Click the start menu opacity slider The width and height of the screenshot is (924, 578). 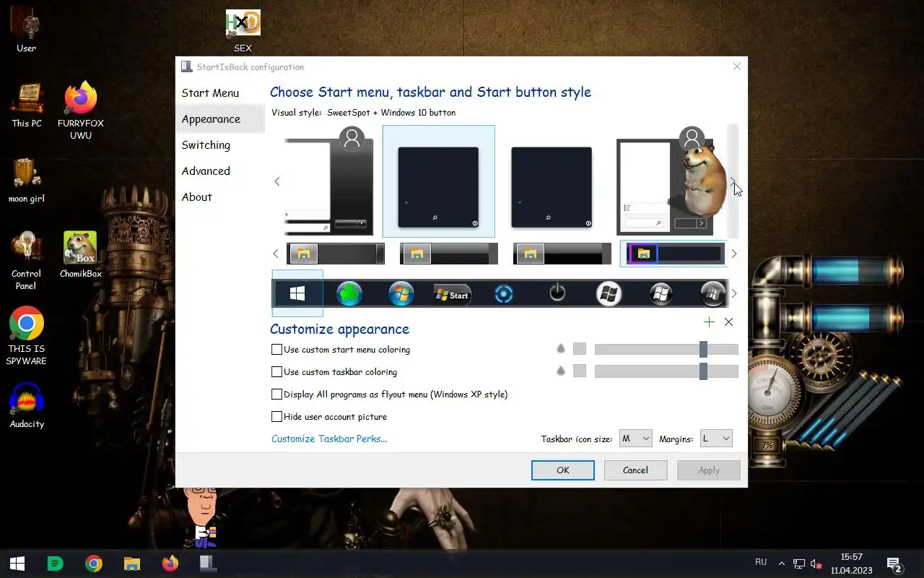coord(666,350)
